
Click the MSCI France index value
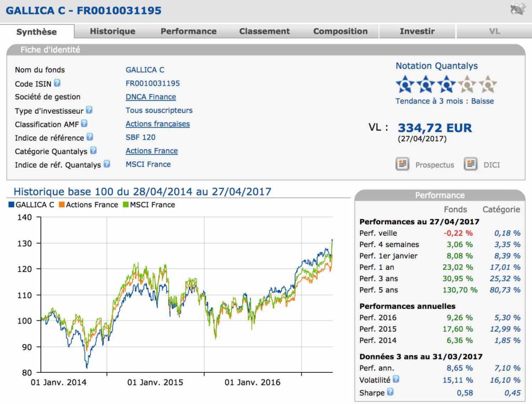coord(148,164)
